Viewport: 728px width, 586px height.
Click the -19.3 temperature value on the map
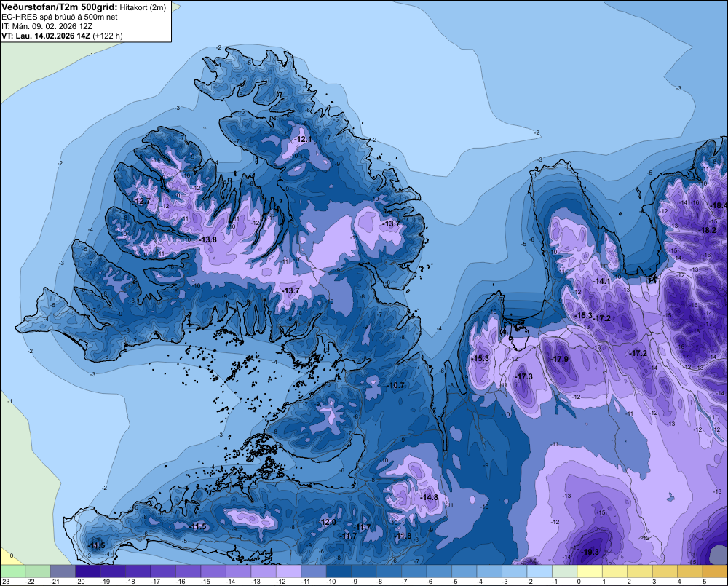(x=590, y=552)
